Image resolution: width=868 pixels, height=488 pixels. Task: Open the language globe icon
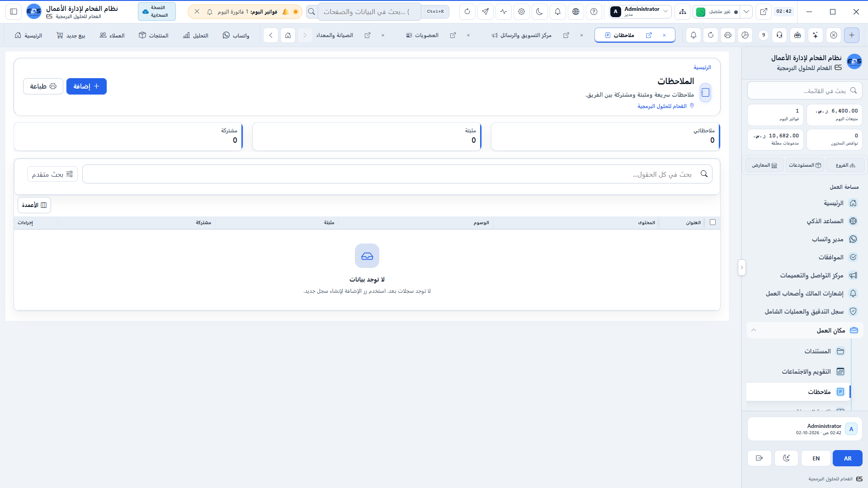[576, 12]
